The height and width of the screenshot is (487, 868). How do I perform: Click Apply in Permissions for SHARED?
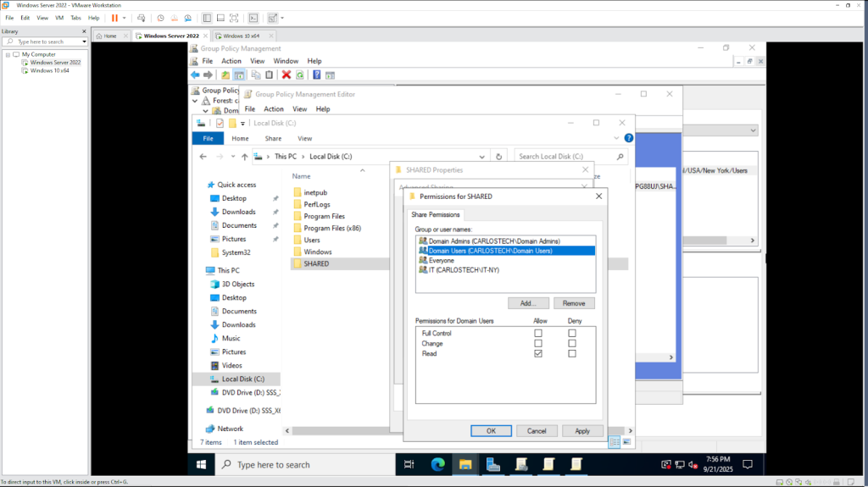581,431
